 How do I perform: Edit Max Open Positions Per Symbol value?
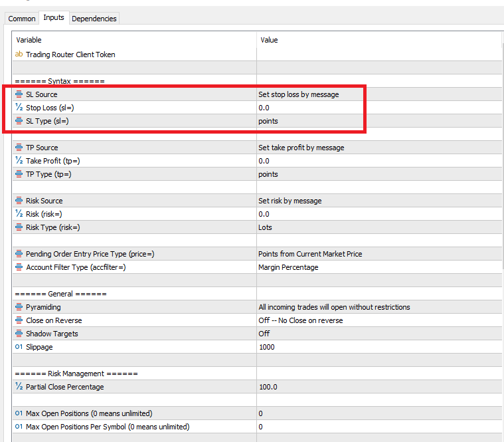pos(379,427)
